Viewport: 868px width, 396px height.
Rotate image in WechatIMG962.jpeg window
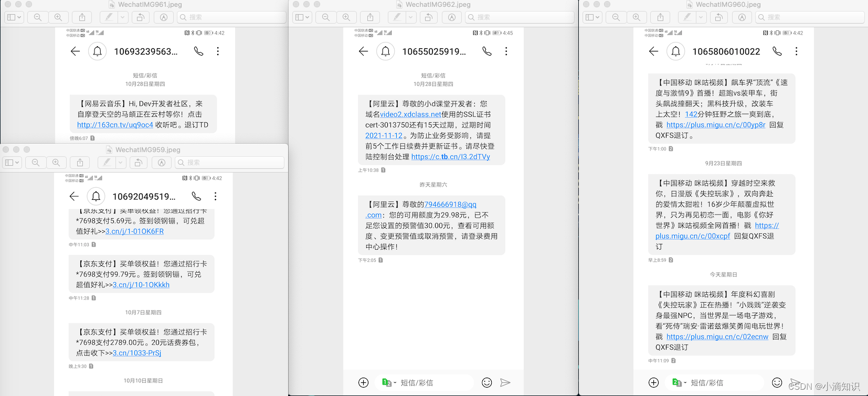coord(429,17)
